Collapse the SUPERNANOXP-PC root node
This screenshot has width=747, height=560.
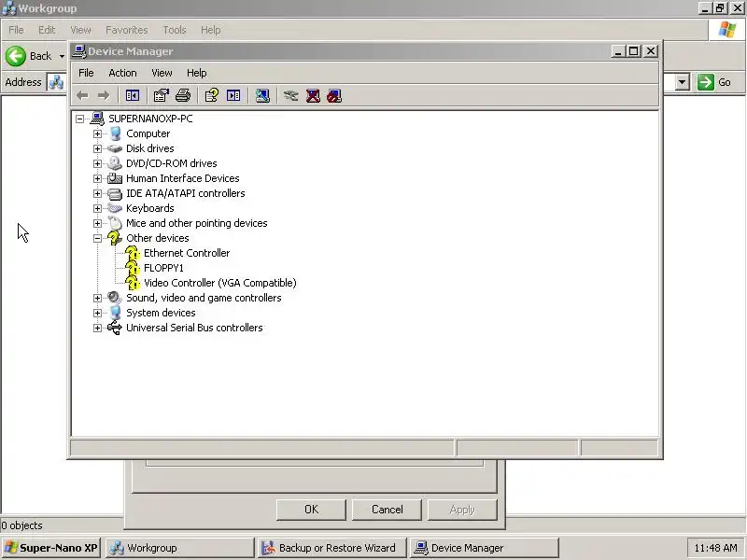coord(79,119)
